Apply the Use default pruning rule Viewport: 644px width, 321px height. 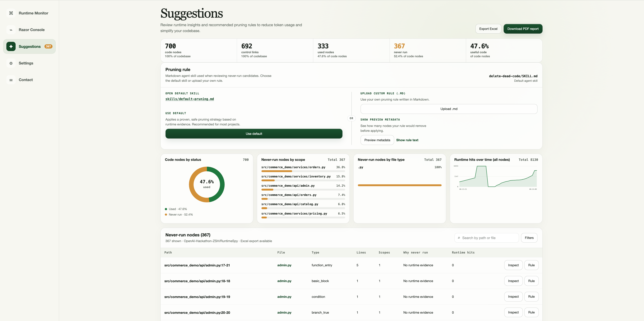coord(254,134)
